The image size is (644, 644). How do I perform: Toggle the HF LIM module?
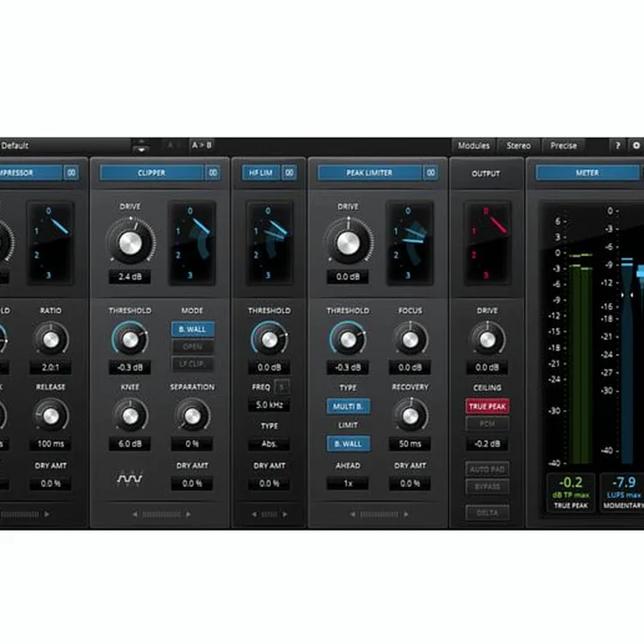point(261,173)
